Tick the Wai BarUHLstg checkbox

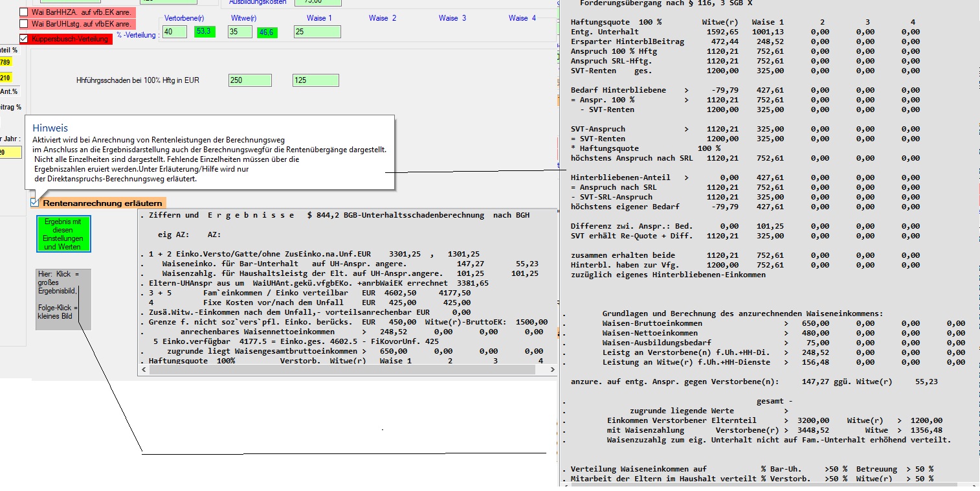tap(24, 24)
